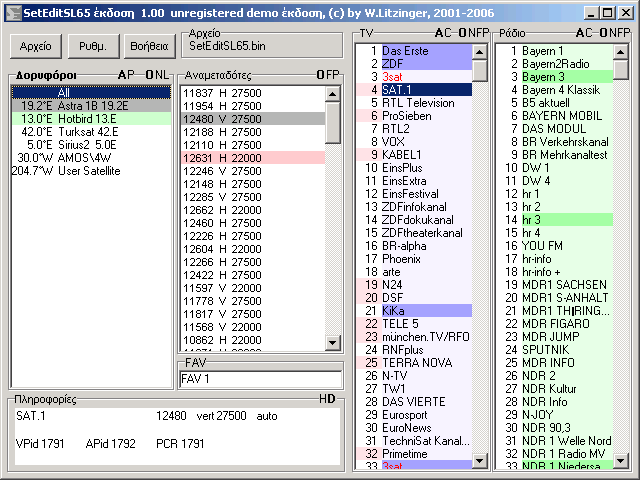Select ProSieben TV channel
This screenshot has height=480, width=640.
point(414,116)
